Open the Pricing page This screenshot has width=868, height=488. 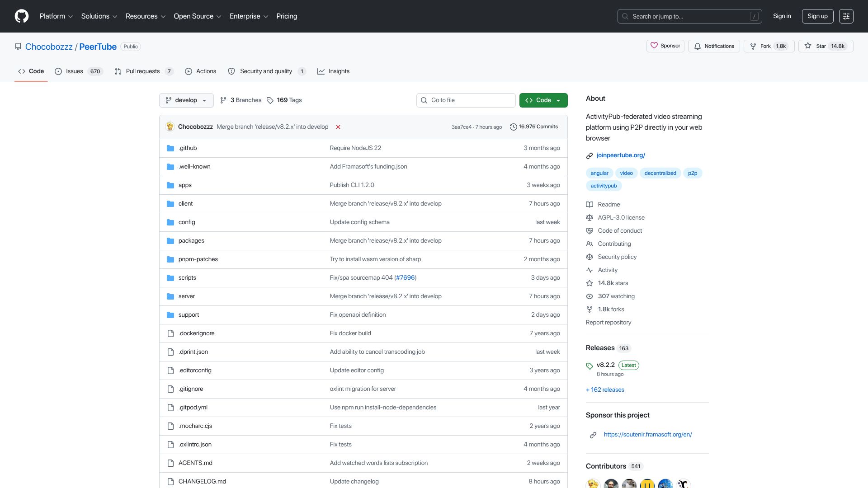coord(287,16)
